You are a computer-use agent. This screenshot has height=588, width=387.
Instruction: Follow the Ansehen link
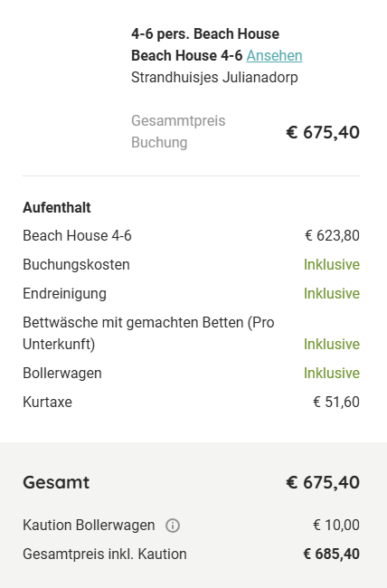point(274,55)
